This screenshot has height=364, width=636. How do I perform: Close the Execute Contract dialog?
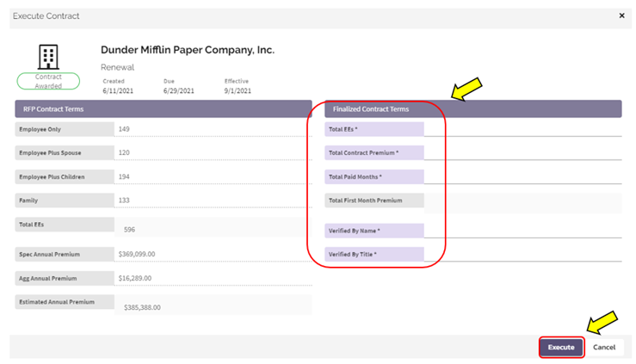622,15
